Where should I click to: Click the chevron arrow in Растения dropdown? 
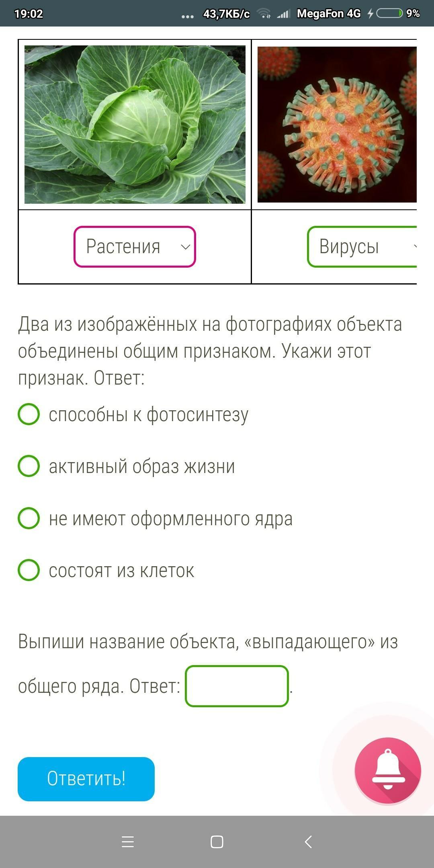click(185, 247)
